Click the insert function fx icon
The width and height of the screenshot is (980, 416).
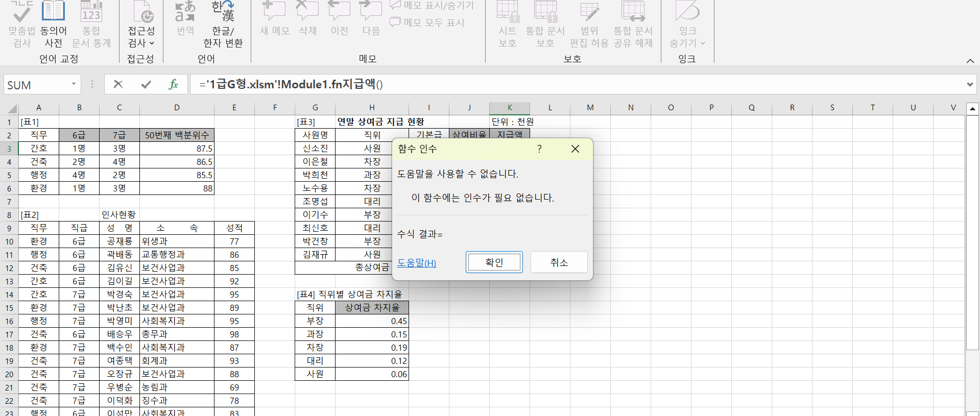pos(173,84)
